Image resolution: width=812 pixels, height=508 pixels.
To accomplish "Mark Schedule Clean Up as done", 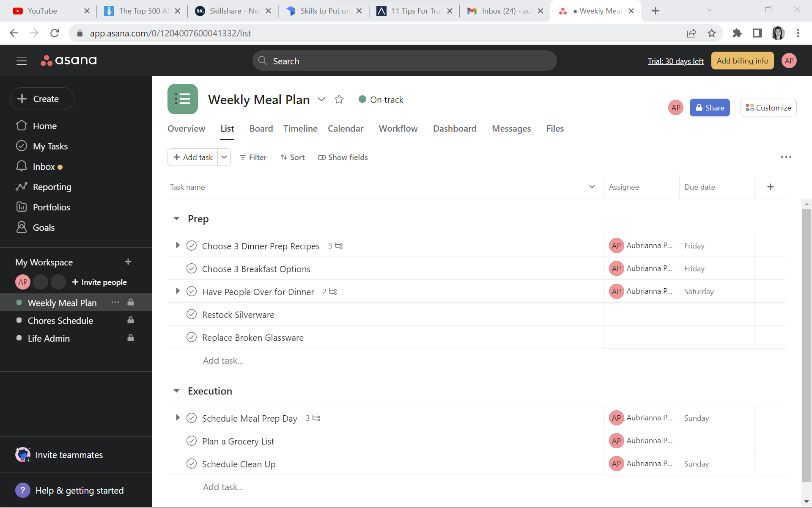I will (192, 464).
